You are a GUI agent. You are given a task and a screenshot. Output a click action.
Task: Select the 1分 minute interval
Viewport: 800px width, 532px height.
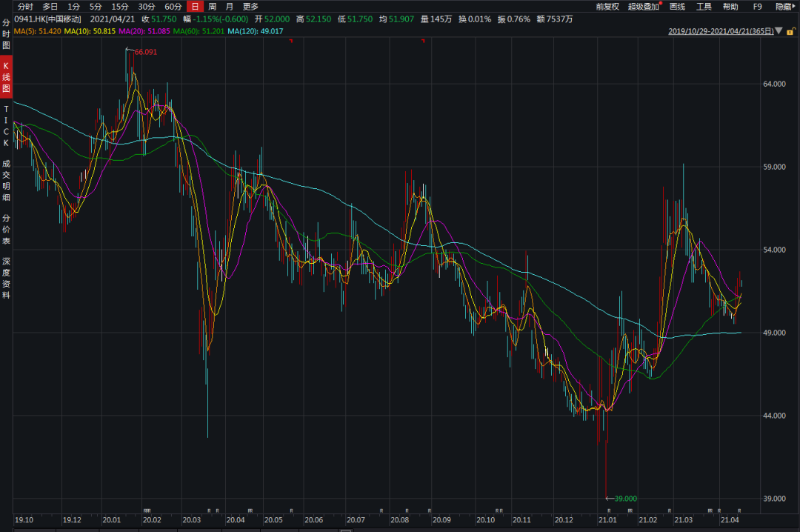coord(74,7)
